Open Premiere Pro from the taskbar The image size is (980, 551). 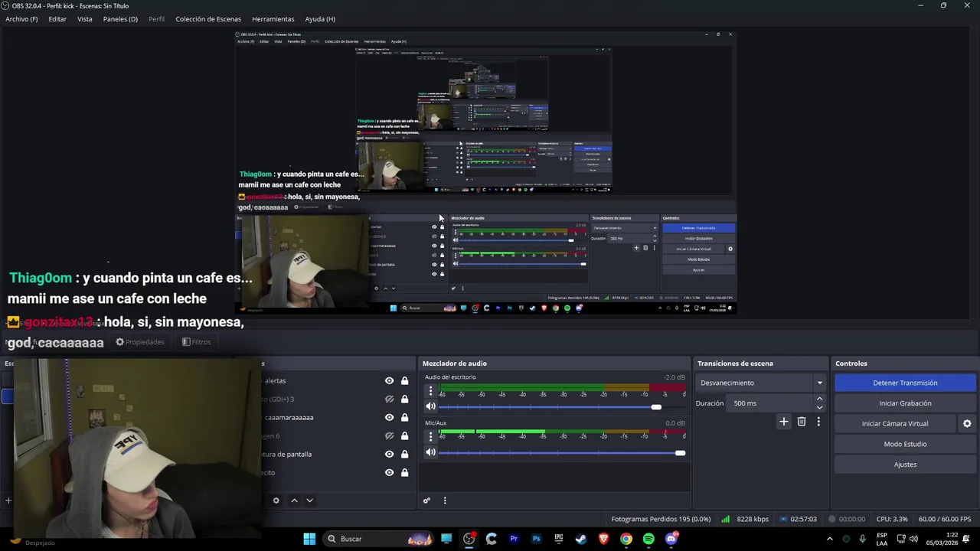point(514,539)
